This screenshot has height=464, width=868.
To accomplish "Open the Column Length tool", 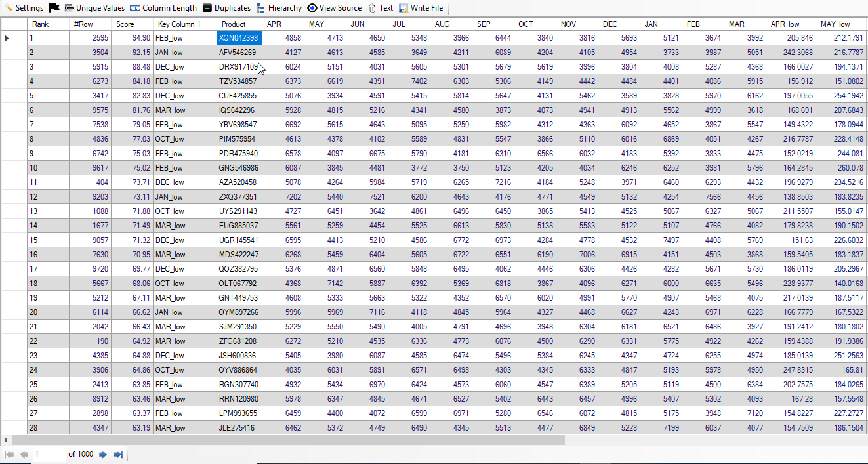I will click(163, 8).
